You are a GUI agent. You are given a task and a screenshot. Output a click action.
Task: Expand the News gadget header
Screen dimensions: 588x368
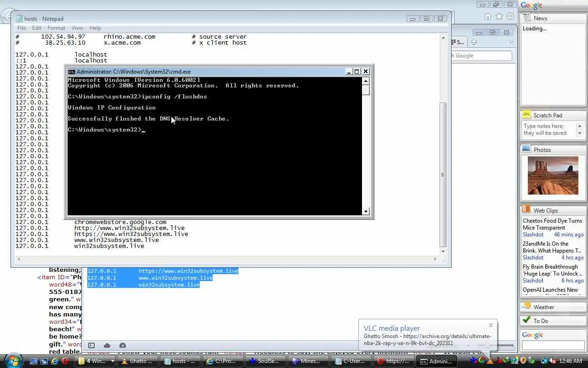[x=553, y=18]
